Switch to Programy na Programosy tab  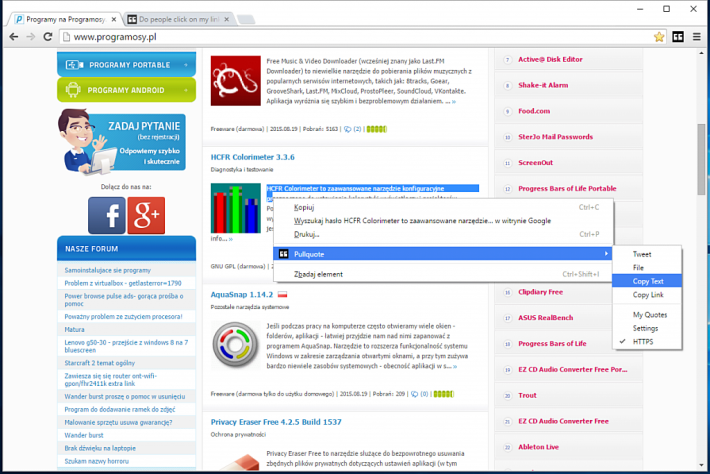66,19
